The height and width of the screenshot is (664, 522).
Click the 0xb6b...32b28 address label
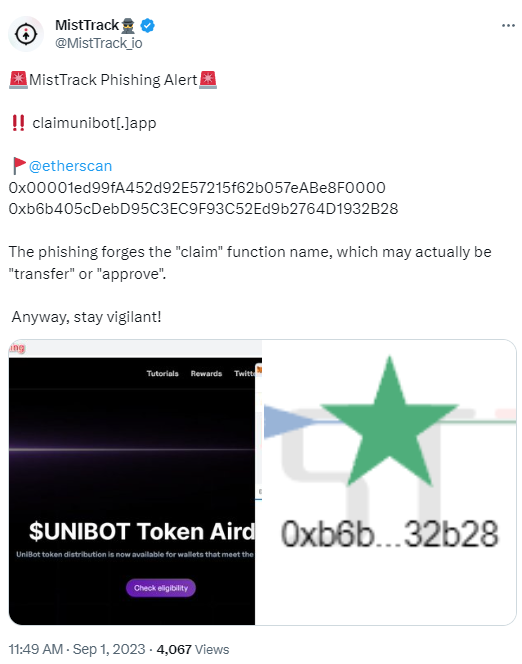tap(389, 534)
